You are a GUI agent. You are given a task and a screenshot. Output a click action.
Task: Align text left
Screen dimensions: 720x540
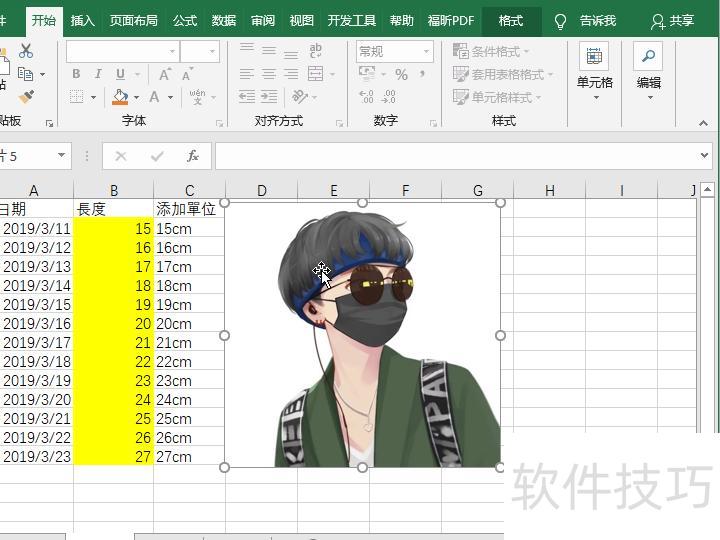247,74
